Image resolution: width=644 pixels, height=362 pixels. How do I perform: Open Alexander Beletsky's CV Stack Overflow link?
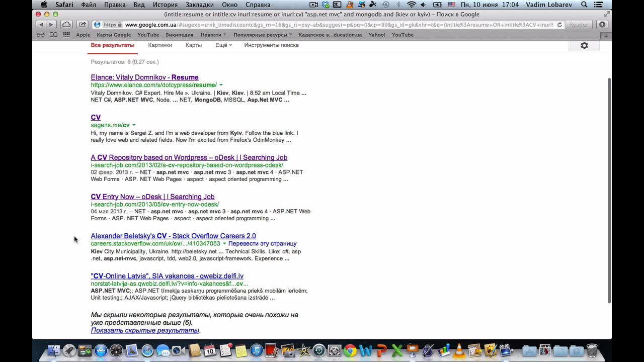tap(173, 236)
